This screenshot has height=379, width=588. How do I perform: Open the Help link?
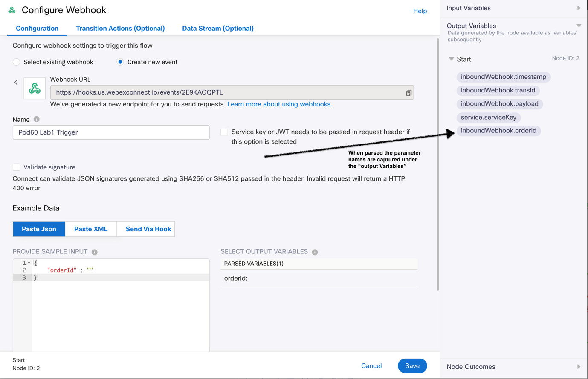coord(420,11)
